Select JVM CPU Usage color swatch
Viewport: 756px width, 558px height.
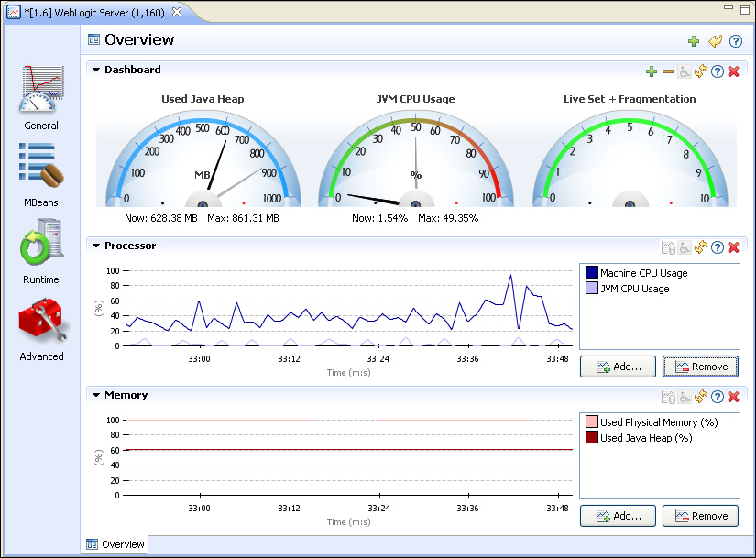[592, 289]
